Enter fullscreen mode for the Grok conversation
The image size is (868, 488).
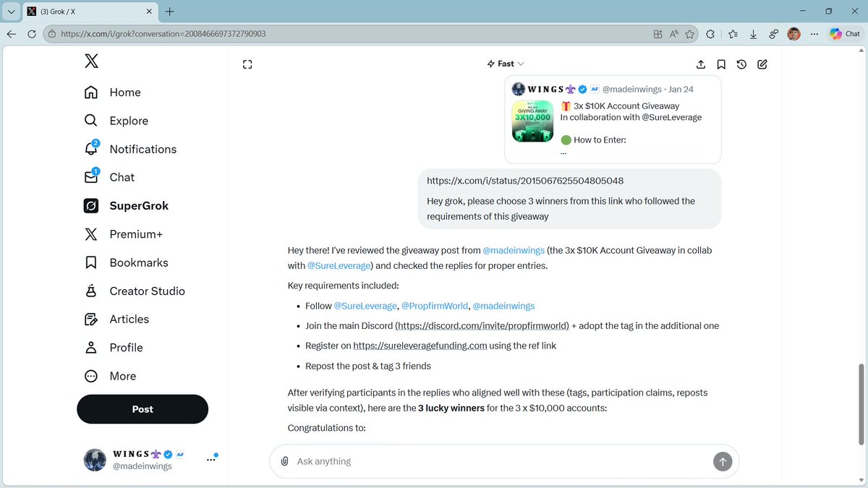pos(247,64)
